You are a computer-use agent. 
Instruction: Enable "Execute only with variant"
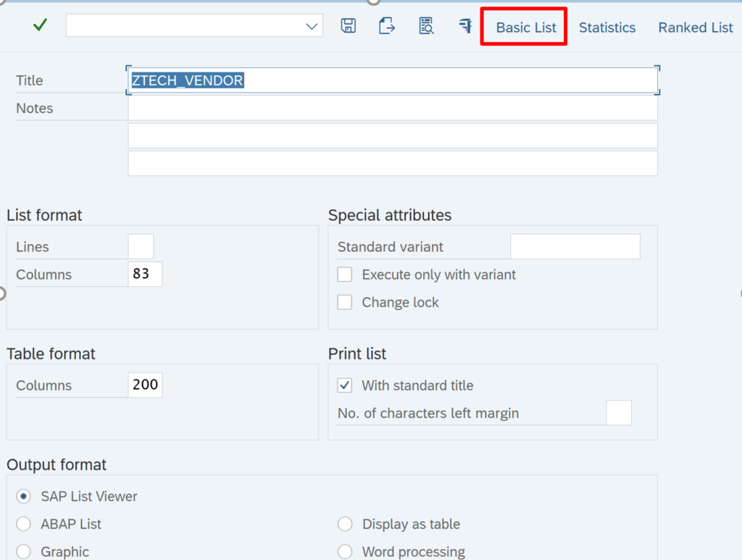coord(344,275)
